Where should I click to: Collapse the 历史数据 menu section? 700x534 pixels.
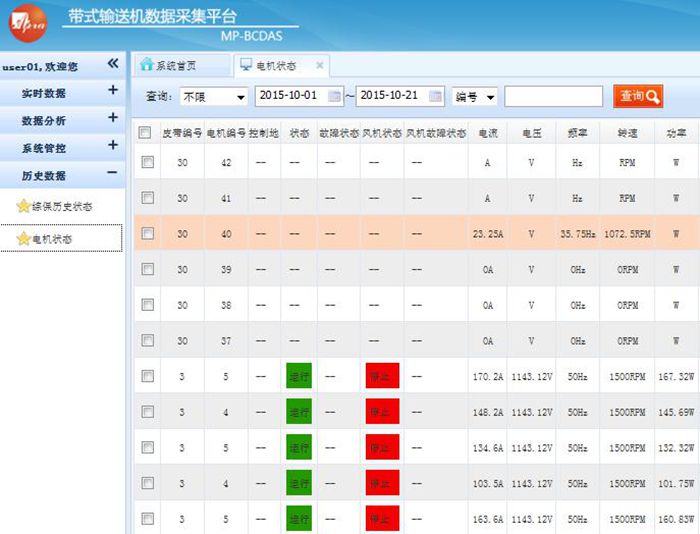(113, 174)
